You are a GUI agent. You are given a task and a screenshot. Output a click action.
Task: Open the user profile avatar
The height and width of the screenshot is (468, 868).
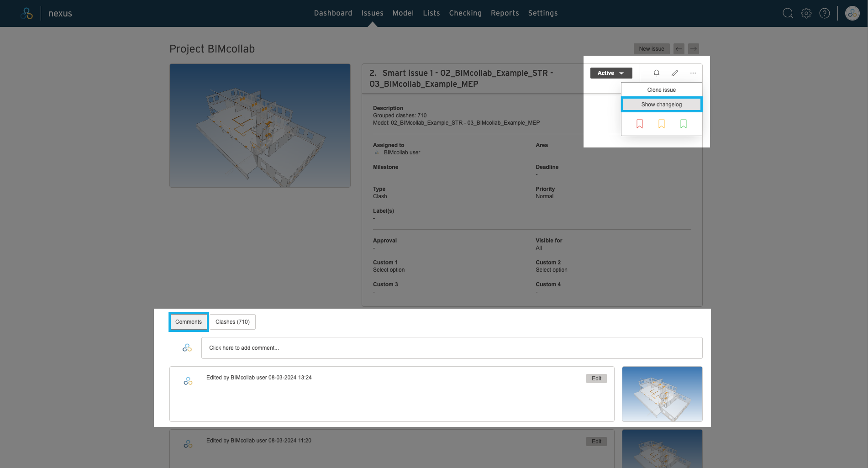[x=852, y=13]
